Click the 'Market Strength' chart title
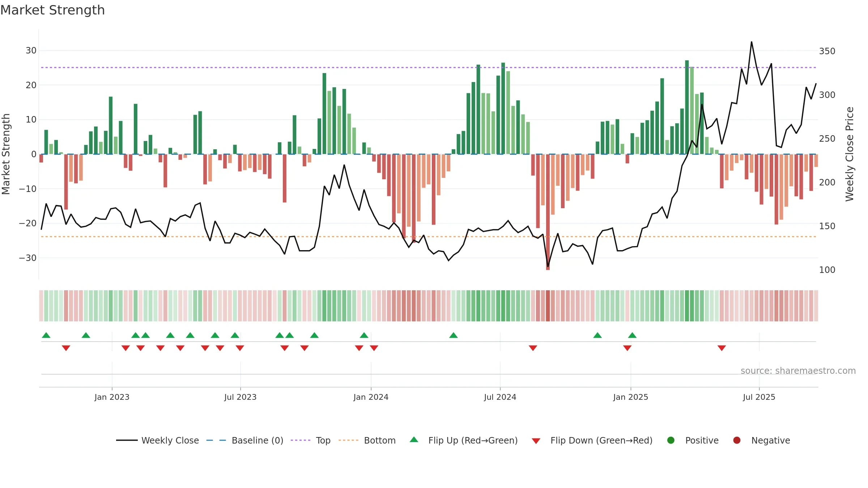Image resolution: width=868 pixels, height=488 pixels. [53, 10]
